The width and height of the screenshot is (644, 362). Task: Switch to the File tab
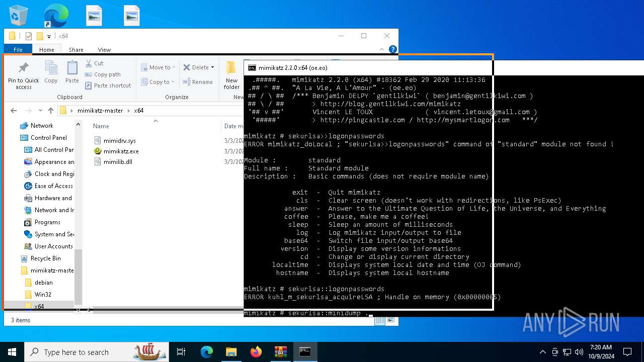click(x=18, y=50)
